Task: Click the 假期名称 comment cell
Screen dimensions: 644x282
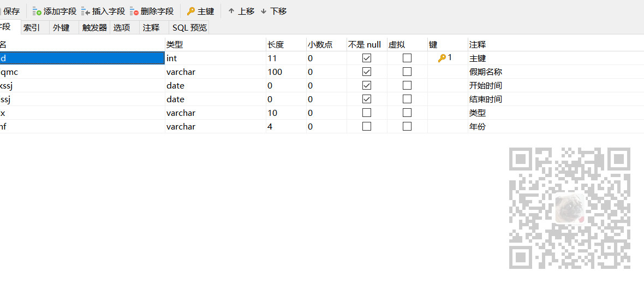Action: coord(556,72)
